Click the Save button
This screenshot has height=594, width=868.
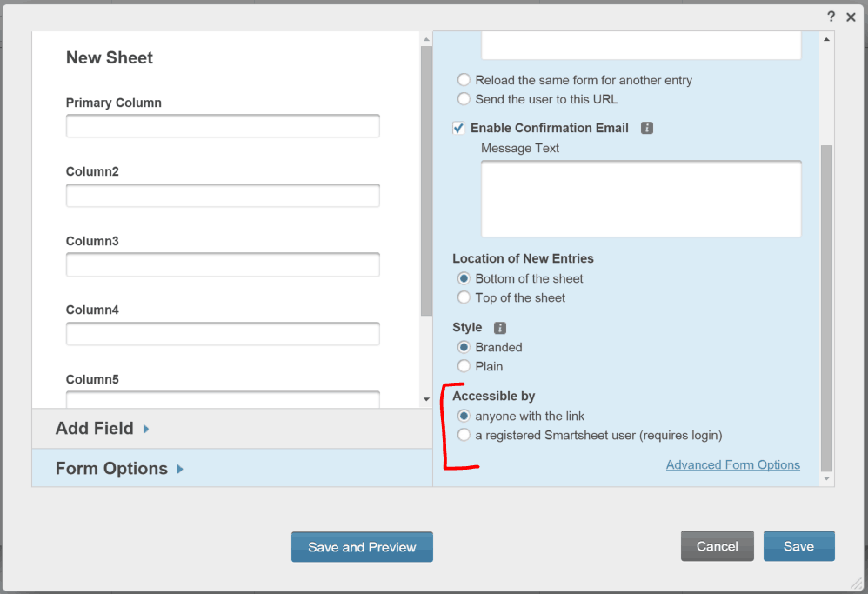(798, 546)
